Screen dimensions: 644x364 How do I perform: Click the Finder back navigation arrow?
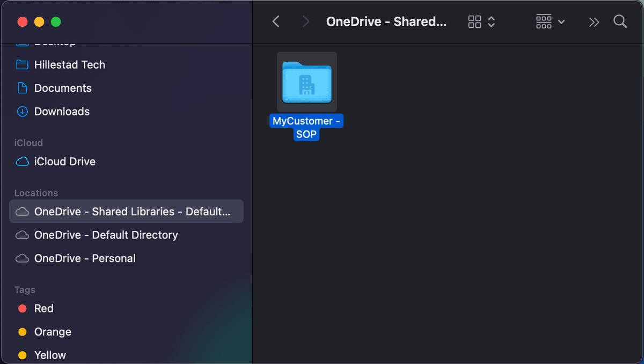pos(276,21)
